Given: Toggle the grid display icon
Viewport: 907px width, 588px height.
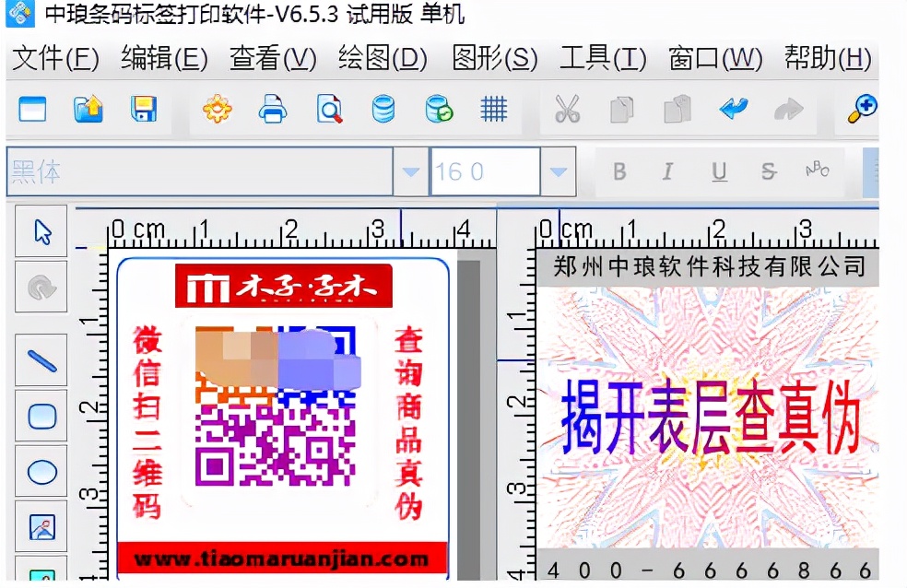Looking at the screenshot, I should coord(495,108).
